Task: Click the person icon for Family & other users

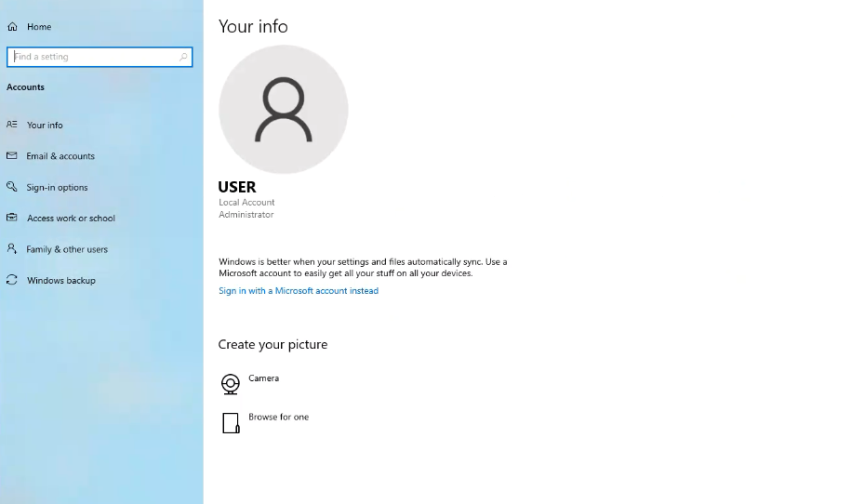Action: 12,249
